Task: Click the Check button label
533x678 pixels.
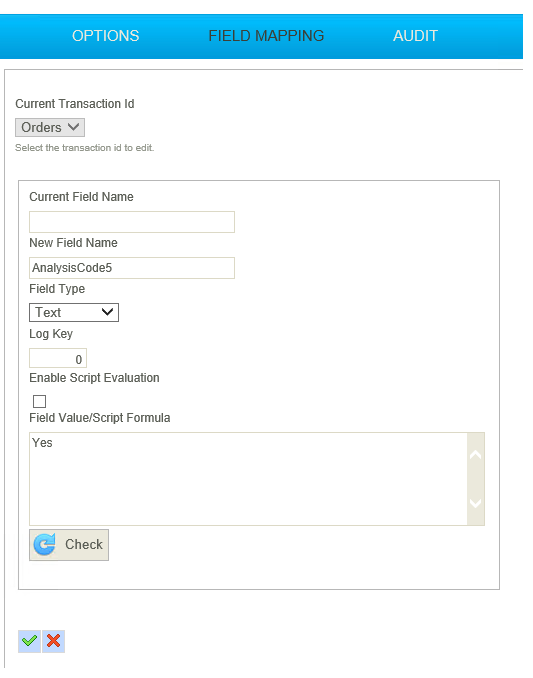Action: tap(84, 544)
